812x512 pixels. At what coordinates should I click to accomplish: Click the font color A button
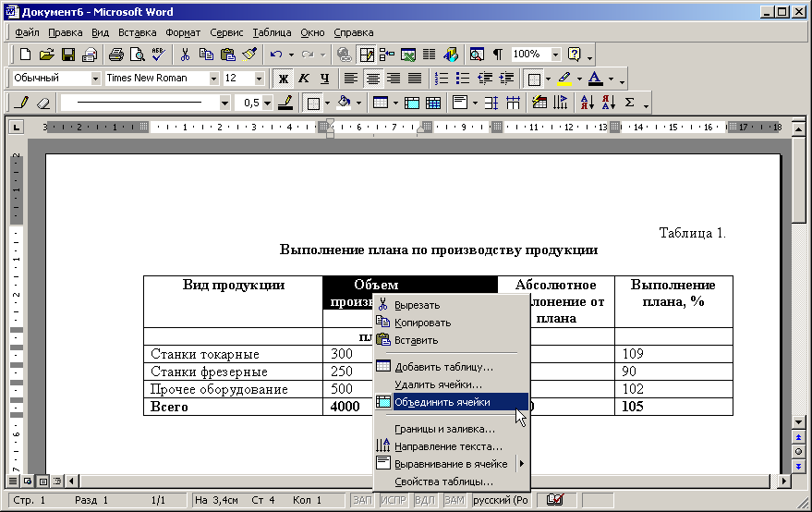tap(596, 79)
